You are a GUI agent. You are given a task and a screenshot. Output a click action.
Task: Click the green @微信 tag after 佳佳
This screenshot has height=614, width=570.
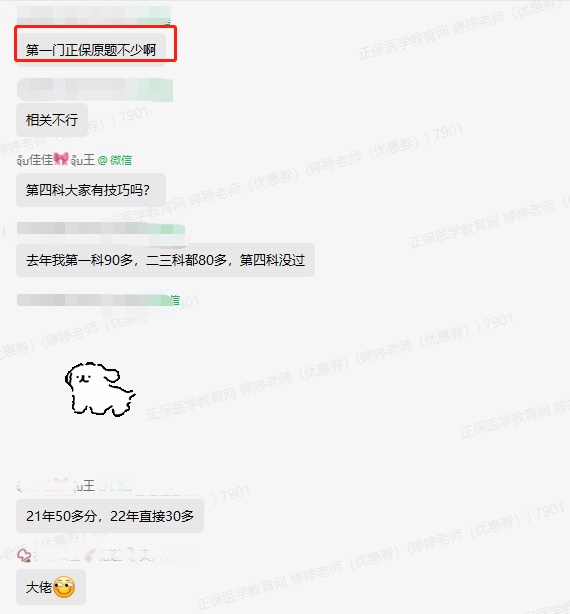click(x=115, y=160)
